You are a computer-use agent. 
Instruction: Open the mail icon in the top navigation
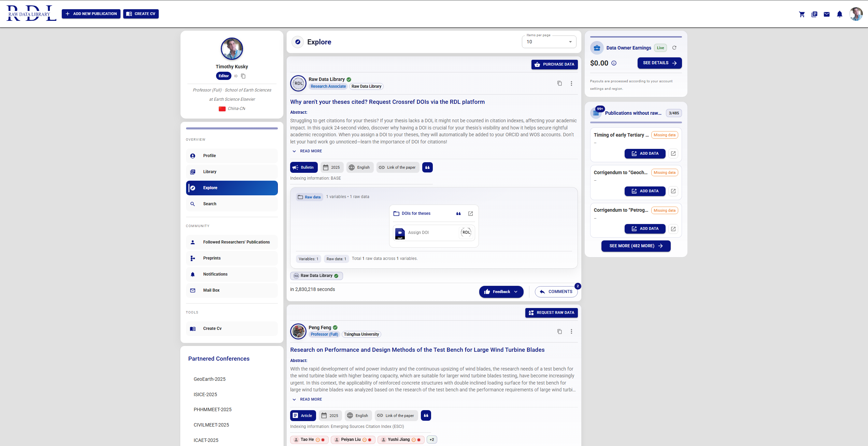pos(827,14)
